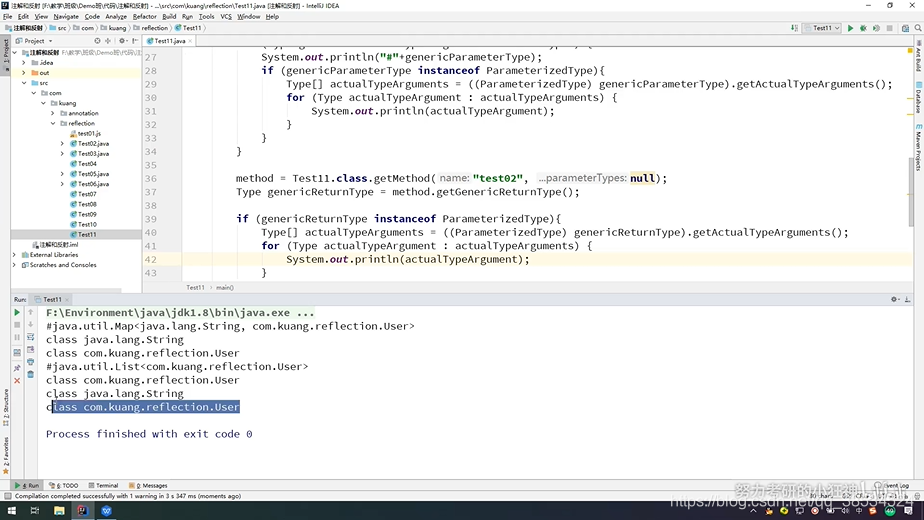Start debugging with the top toolbar bug icon
This screenshot has width=924, height=520.
[863, 28]
